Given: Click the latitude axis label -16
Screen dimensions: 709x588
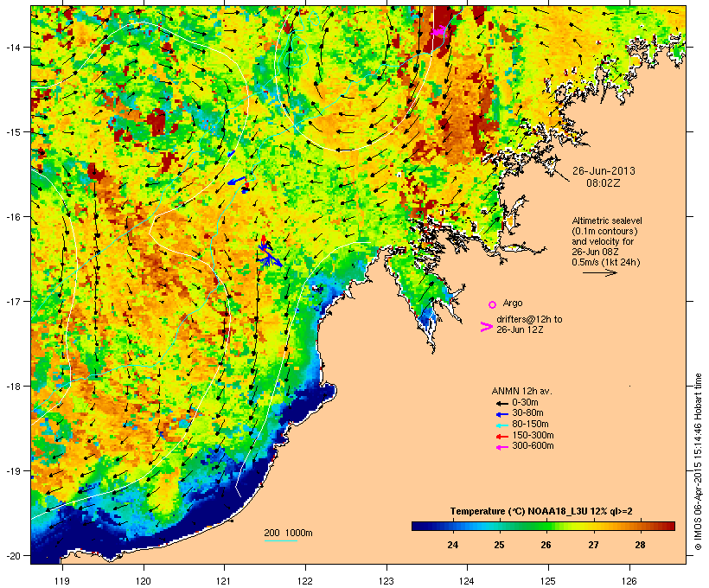Looking at the screenshot, I should (13, 217).
